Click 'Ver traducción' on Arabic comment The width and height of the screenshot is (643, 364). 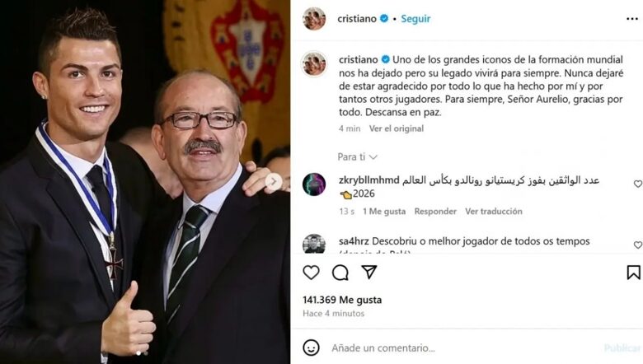pyautogui.click(x=493, y=212)
